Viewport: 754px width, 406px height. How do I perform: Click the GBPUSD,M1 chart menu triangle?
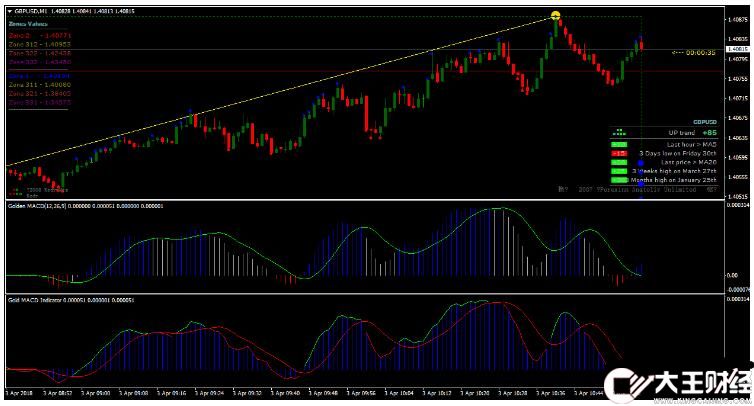[x=10, y=11]
